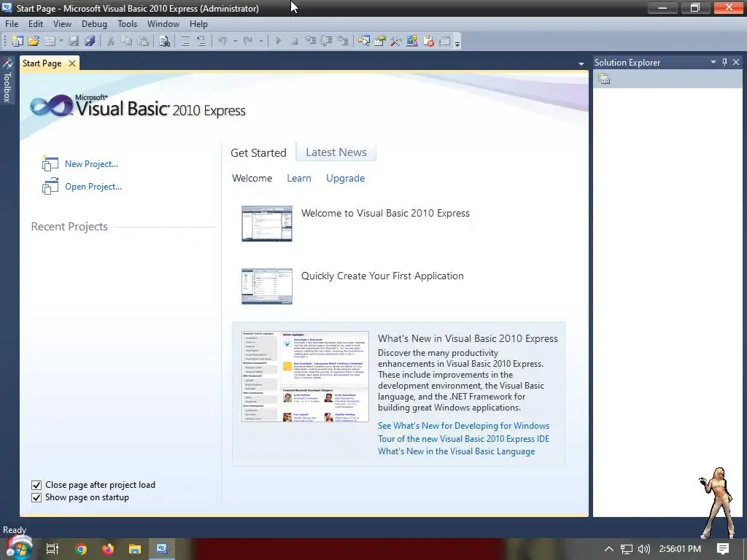Open What's New in the Visual Basic Language link
The height and width of the screenshot is (560, 747).
coord(457,451)
